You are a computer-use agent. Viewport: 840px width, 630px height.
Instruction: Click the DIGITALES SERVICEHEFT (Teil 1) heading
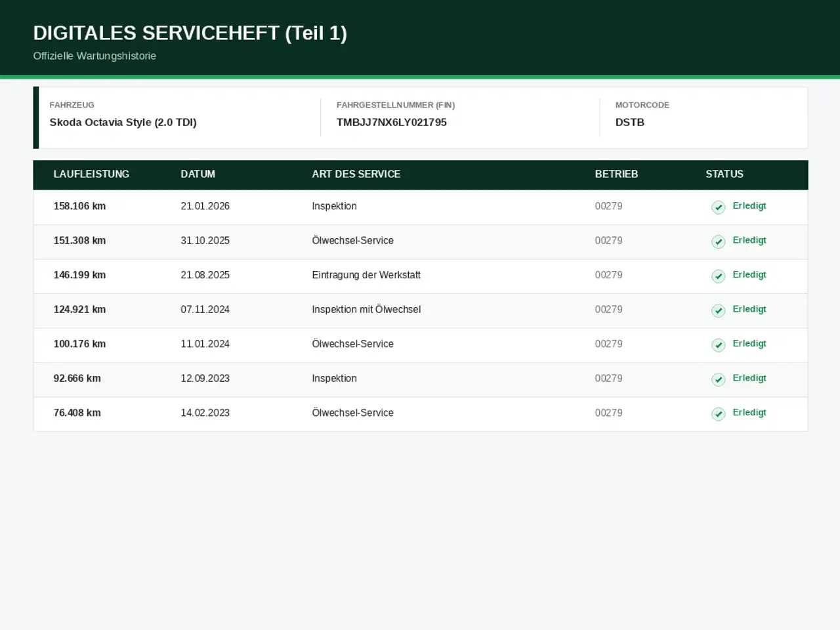(x=190, y=33)
